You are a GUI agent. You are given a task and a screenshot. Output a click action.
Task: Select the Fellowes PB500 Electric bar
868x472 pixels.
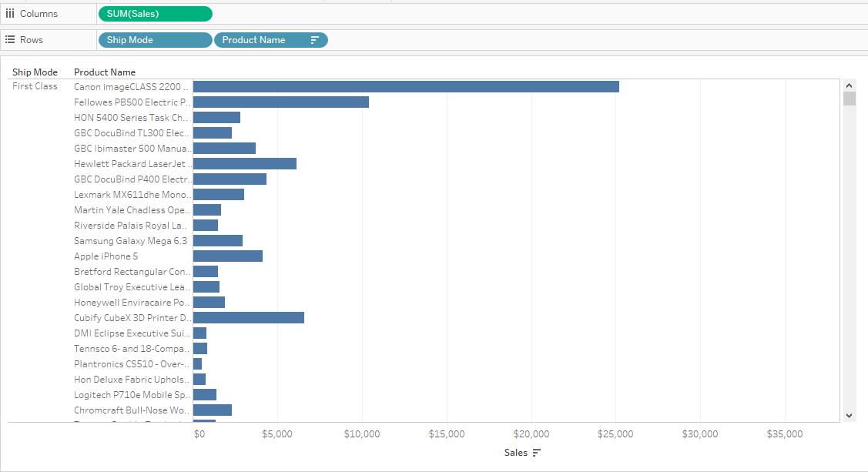pos(281,102)
